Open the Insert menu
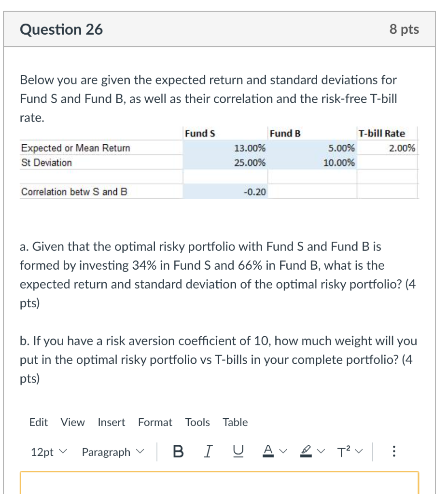This screenshot has width=448, height=494. pos(111,422)
